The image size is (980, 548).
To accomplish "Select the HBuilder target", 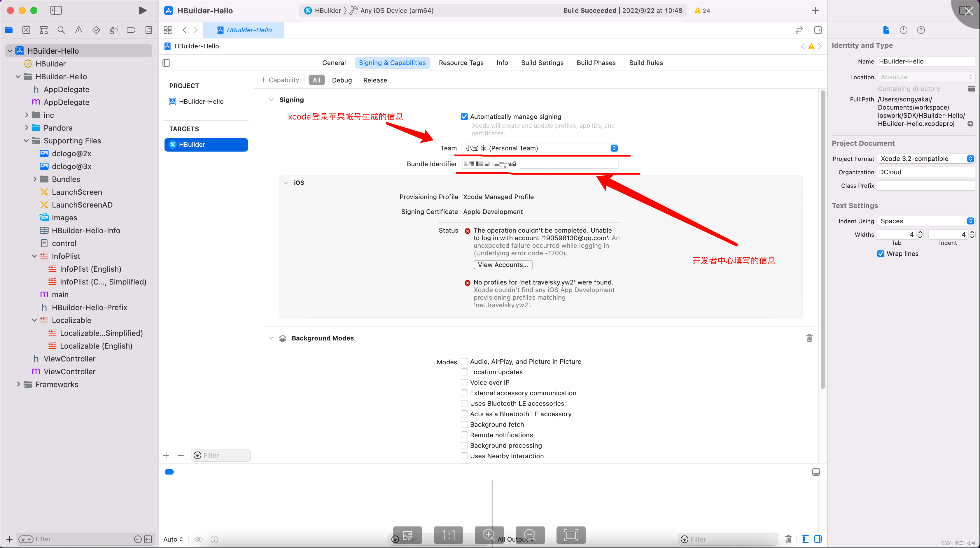I will pyautogui.click(x=206, y=145).
